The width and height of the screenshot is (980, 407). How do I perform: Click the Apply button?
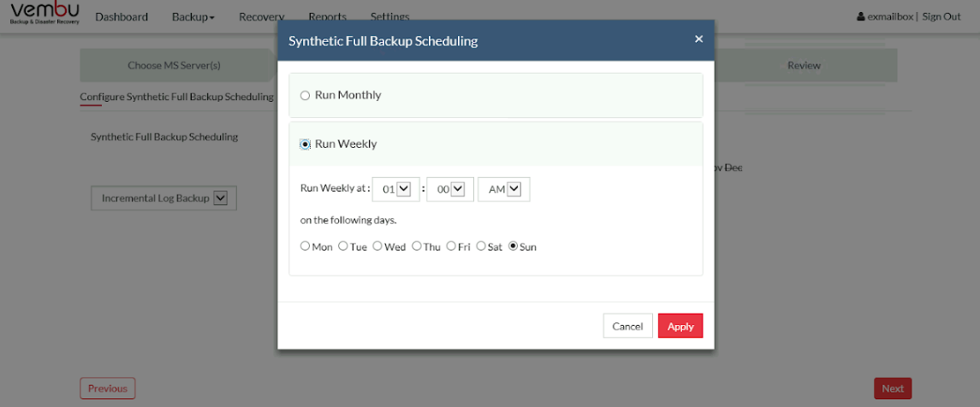click(x=680, y=326)
